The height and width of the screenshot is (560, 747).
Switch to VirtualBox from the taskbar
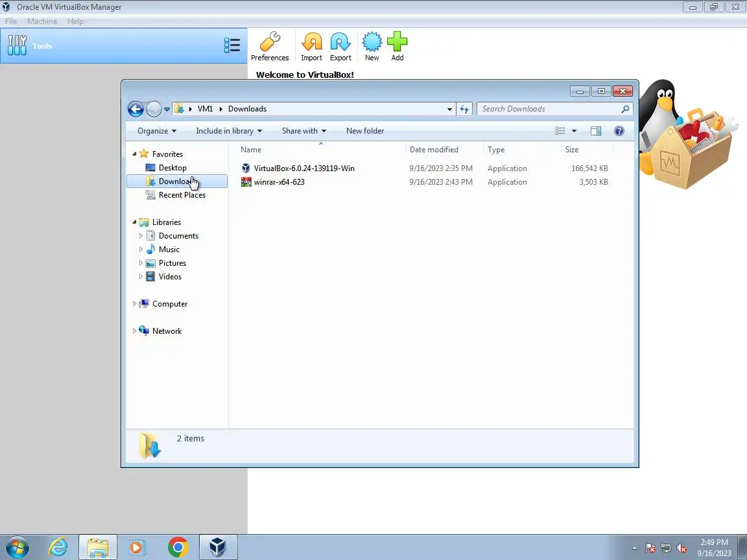tap(218, 548)
